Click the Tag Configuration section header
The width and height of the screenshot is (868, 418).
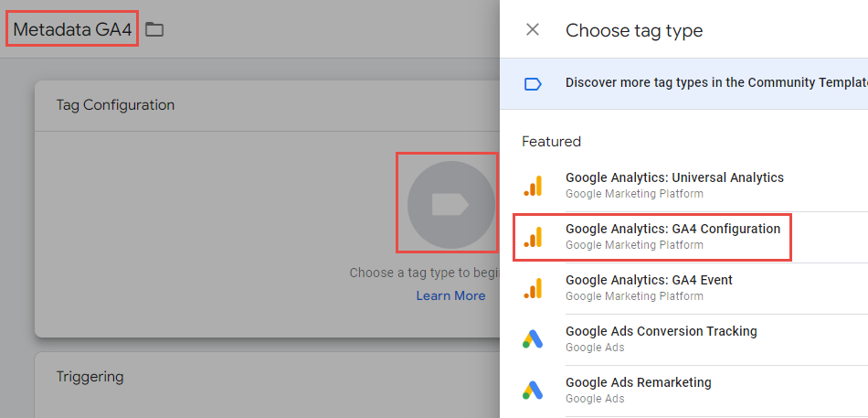click(115, 105)
